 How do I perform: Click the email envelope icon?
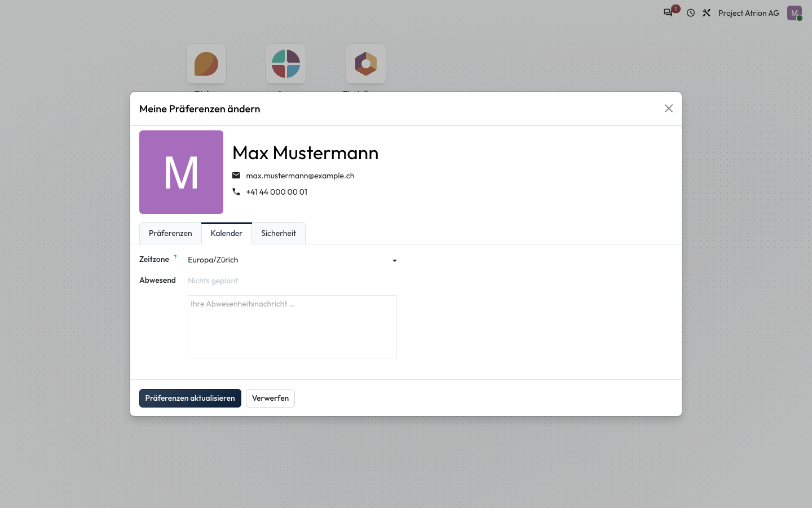pyautogui.click(x=236, y=176)
